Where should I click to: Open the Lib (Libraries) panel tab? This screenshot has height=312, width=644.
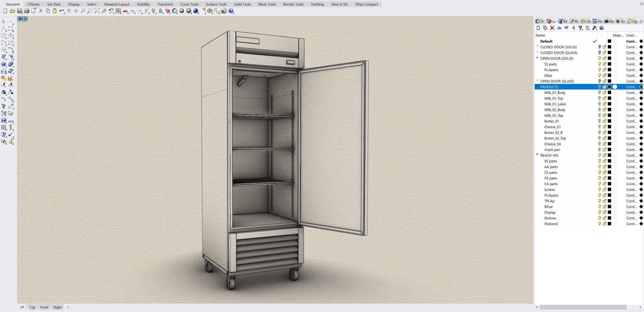[x=586, y=21]
